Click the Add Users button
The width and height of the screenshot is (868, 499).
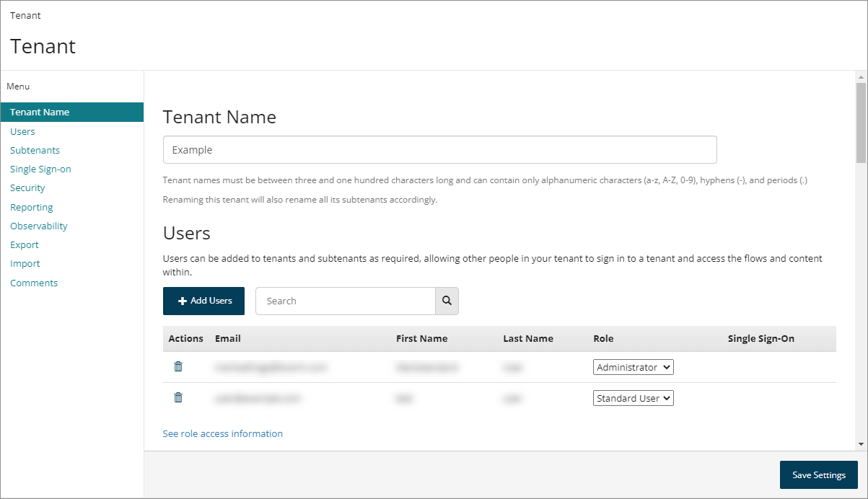pos(203,301)
